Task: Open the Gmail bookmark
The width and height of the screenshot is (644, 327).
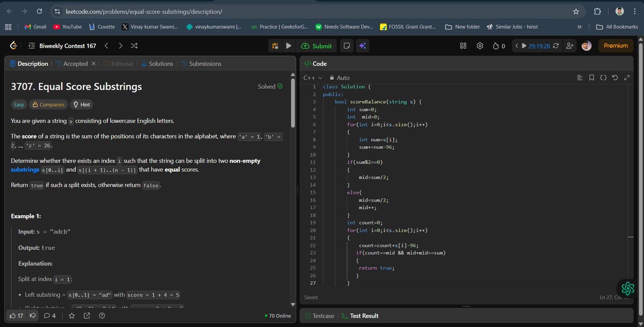Action: [x=35, y=27]
